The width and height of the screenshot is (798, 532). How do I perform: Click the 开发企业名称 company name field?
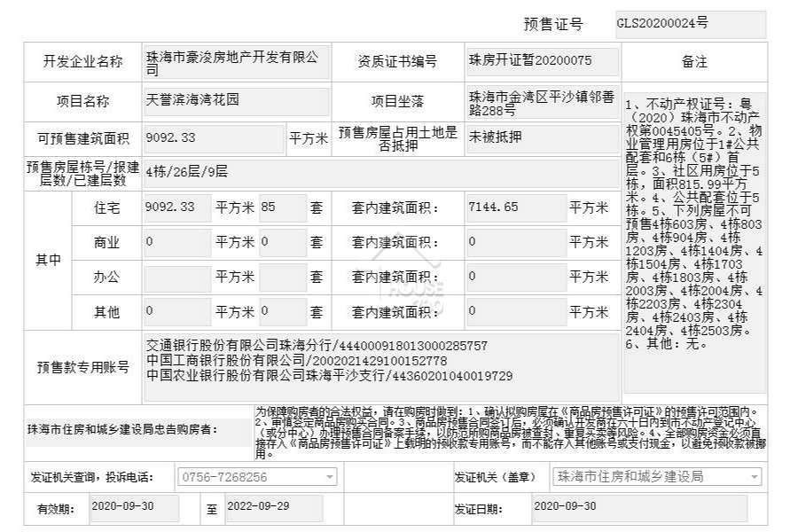coord(237,63)
